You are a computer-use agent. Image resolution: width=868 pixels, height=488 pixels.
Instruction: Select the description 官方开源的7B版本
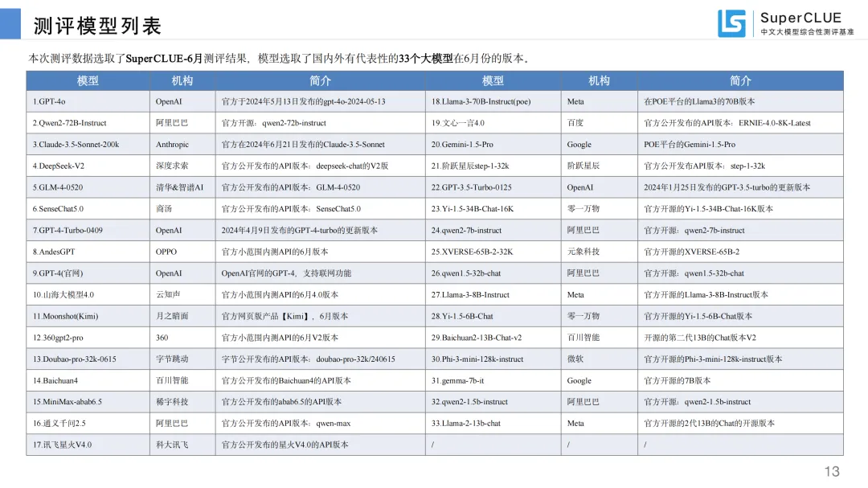click(x=741, y=380)
